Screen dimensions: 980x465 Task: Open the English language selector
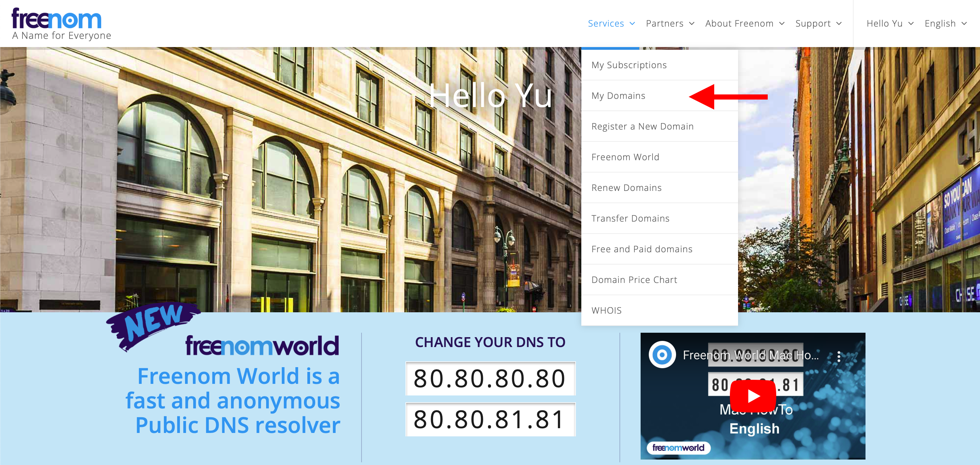[945, 24]
